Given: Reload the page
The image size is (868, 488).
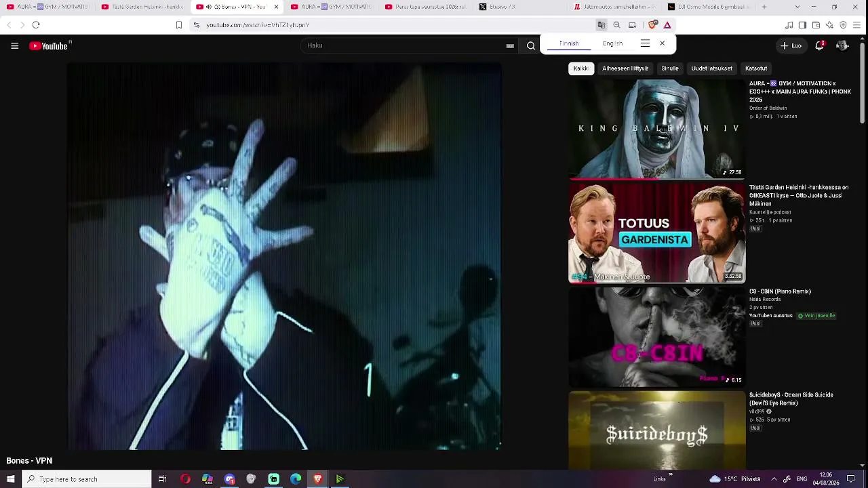Looking at the screenshot, I should 36,25.
